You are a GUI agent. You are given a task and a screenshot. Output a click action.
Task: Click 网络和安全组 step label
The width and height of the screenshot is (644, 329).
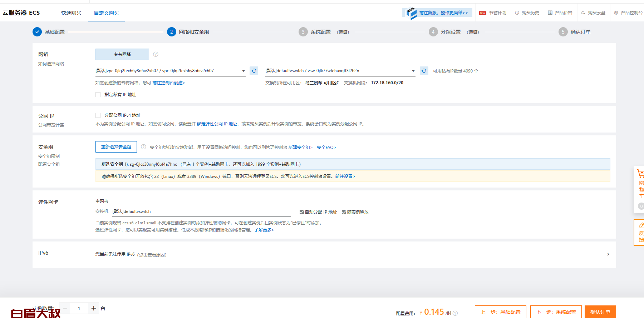[x=194, y=32]
